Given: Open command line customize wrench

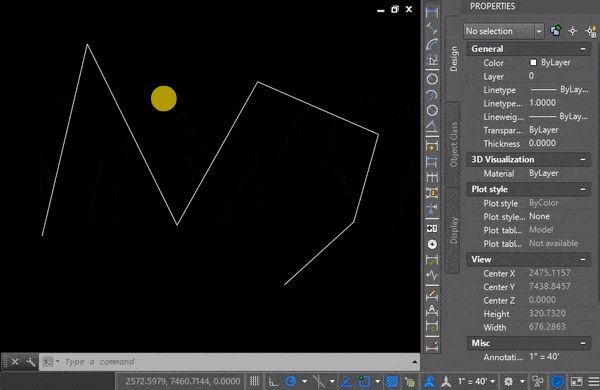Looking at the screenshot, I should point(31,362).
